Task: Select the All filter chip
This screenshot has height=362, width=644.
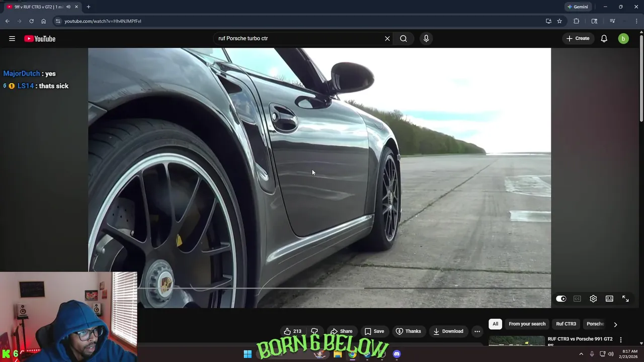Action: (496, 324)
